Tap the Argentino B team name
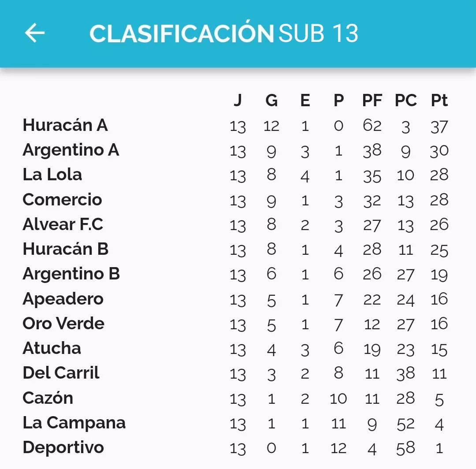The height and width of the screenshot is (469, 476). (x=71, y=274)
